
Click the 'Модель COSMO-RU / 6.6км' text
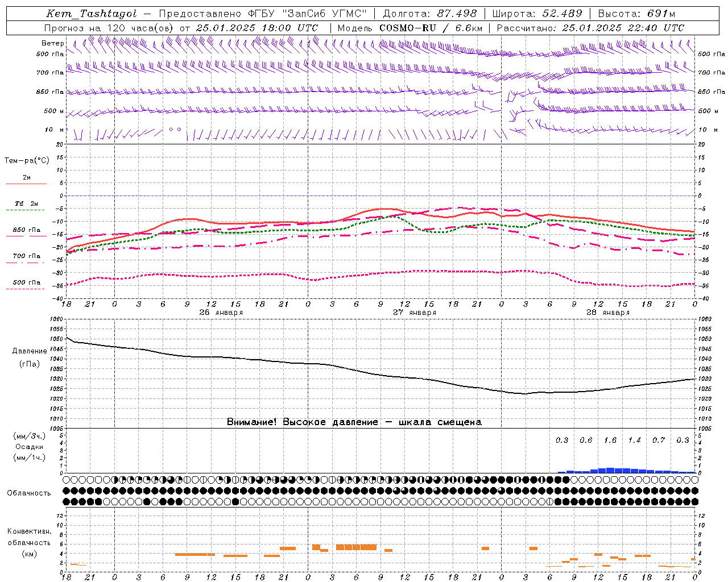(x=410, y=28)
